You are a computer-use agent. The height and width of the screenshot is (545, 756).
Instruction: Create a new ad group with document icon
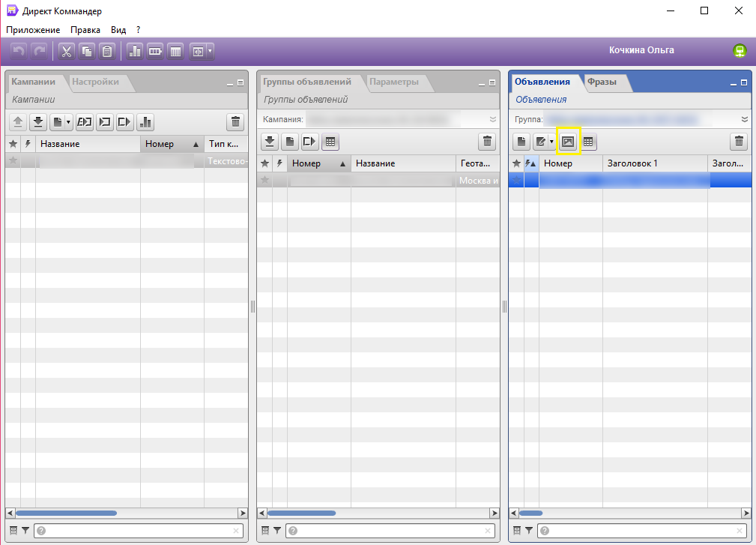(x=290, y=142)
